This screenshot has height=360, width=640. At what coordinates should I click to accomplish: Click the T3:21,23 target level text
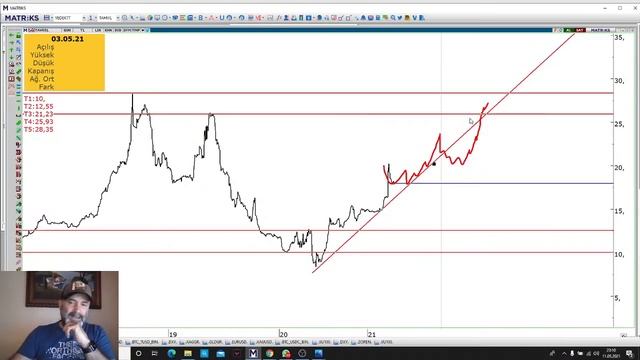click(38, 114)
